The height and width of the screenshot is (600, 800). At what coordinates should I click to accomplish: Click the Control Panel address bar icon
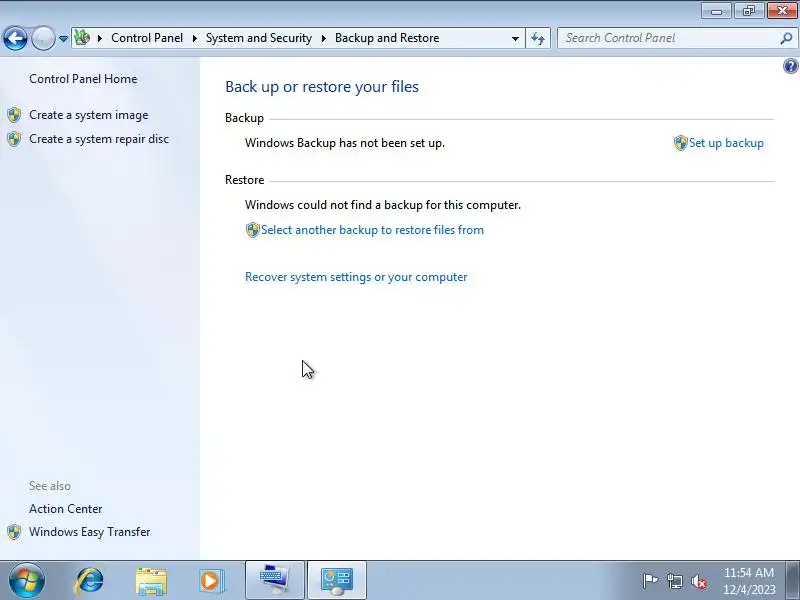click(82, 38)
